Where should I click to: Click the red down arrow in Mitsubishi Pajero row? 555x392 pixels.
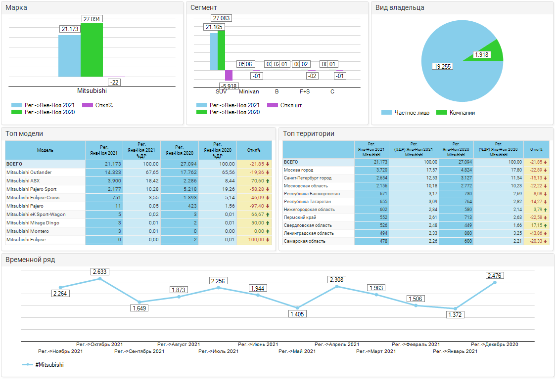[268, 206]
